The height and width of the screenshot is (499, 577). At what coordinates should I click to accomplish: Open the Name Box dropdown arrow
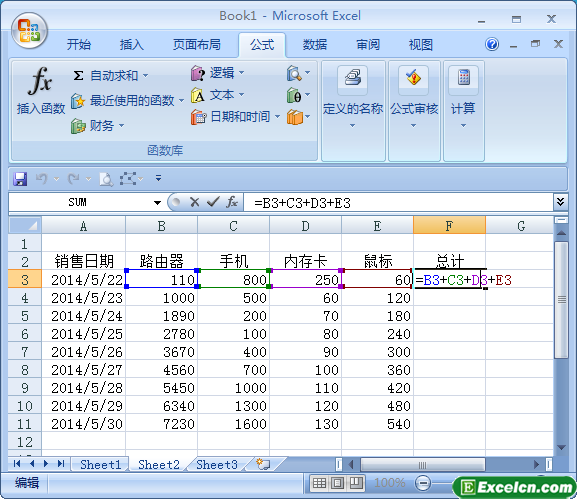(x=157, y=202)
